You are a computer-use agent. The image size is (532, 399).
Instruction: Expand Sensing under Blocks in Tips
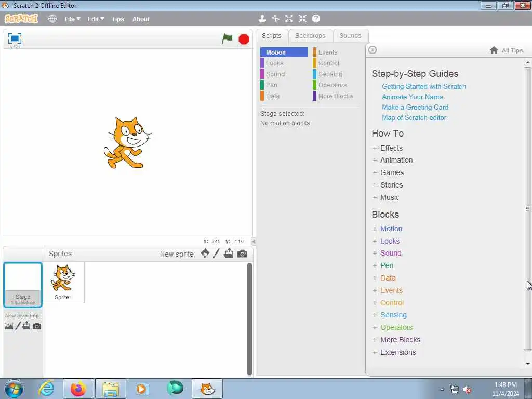(x=390, y=315)
